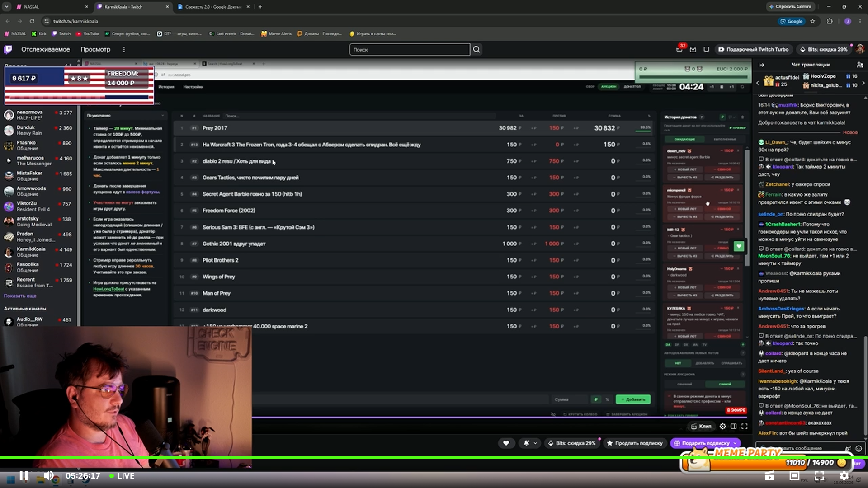Pause the stream playback
This screenshot has height=488, width=868.
pos(24,476)
